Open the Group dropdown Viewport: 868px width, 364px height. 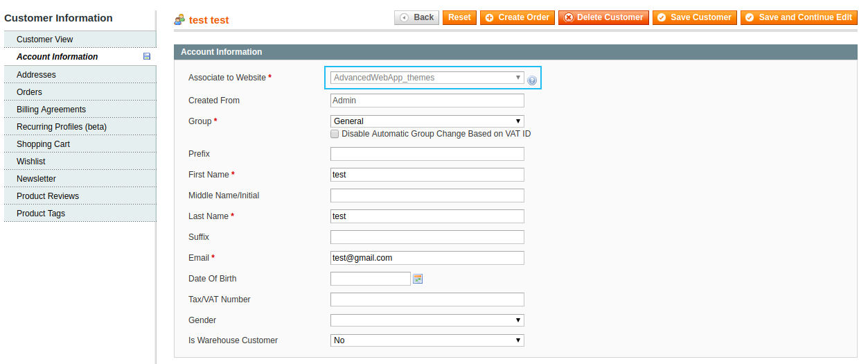coord(427,121)
